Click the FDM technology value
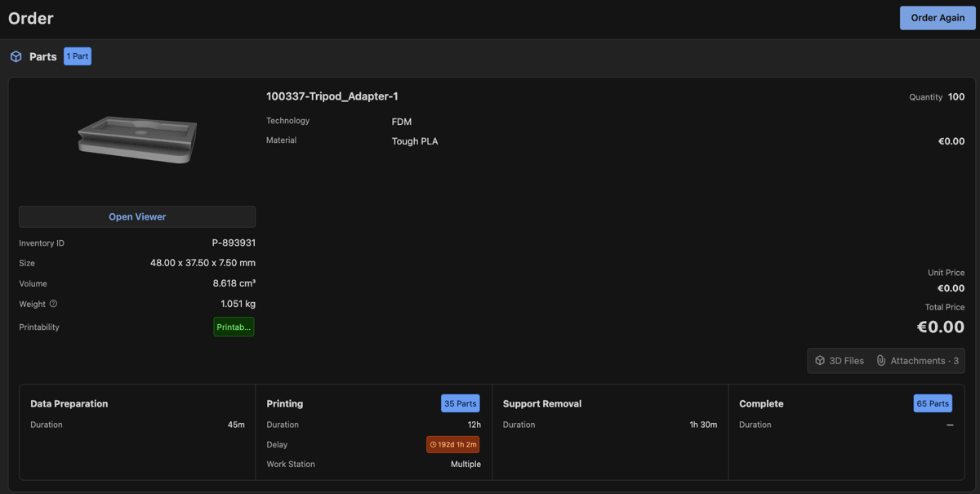Image resolution: width=980 pixels, height=494 pixels. pyautogui.click(x=402, y=122)
